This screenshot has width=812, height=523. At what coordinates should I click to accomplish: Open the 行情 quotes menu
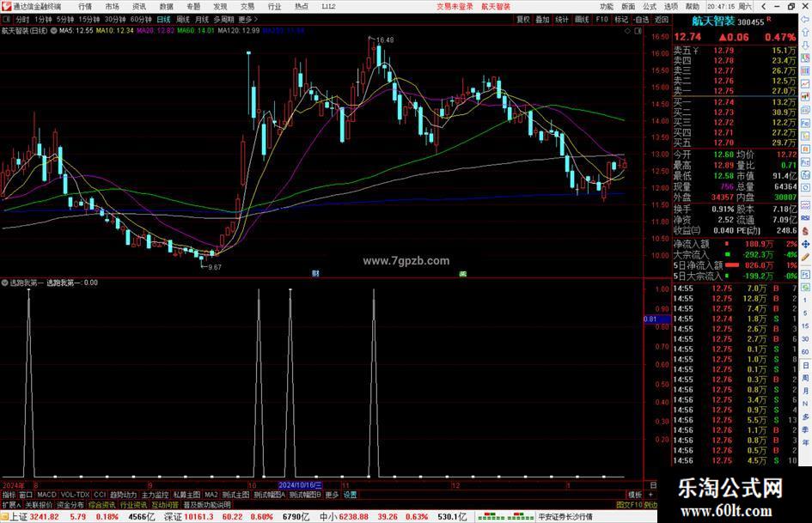tap(85, 6)
